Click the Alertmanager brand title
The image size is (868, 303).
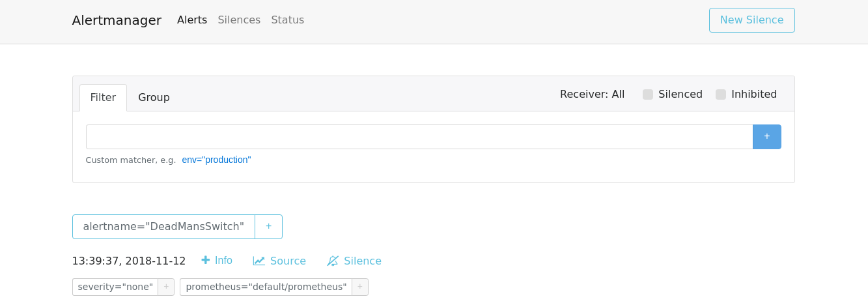tap(117, 20)
